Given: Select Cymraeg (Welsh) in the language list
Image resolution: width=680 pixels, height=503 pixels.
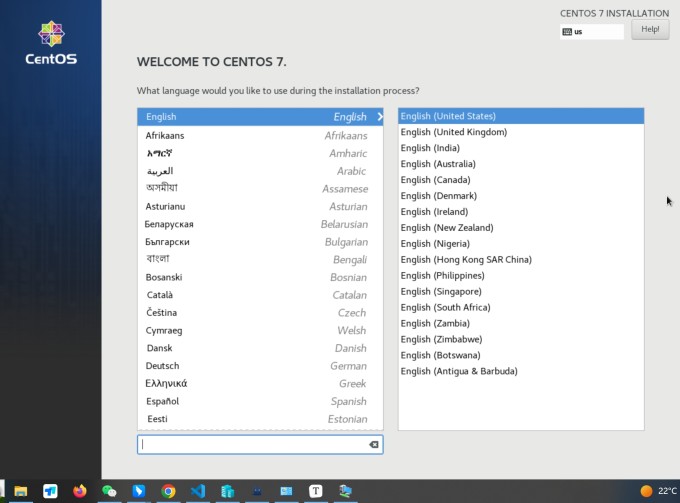Looking at the screenshot, I should [260, 330].
